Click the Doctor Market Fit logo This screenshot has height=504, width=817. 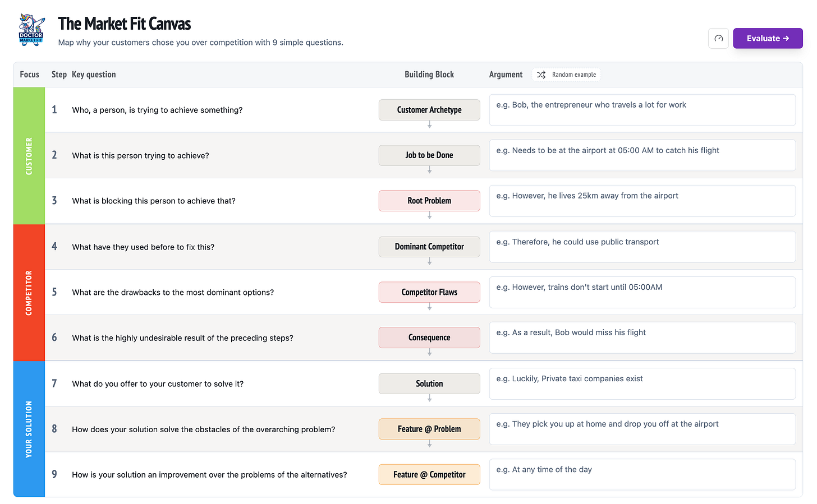coord(31,30)
